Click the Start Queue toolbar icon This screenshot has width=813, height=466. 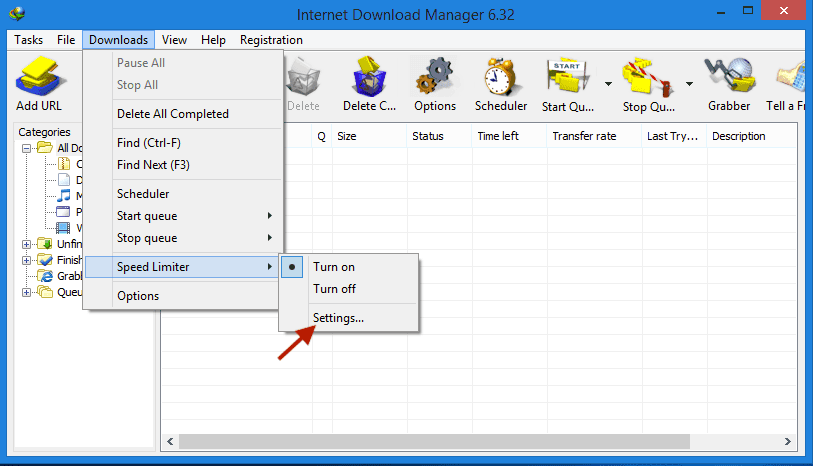click(567, 77)
